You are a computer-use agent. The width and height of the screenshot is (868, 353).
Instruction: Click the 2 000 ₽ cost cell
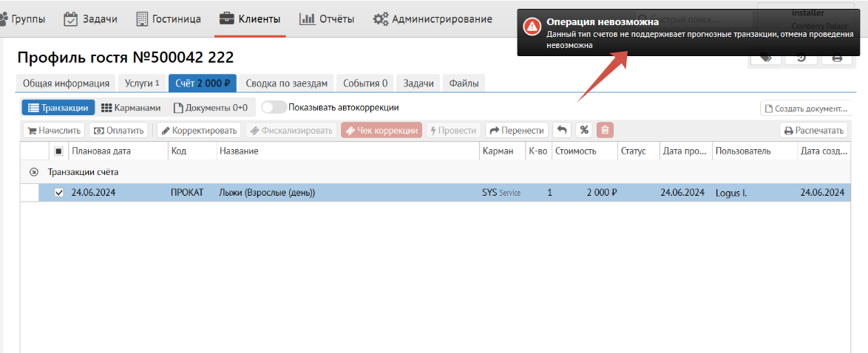[602, 193]
